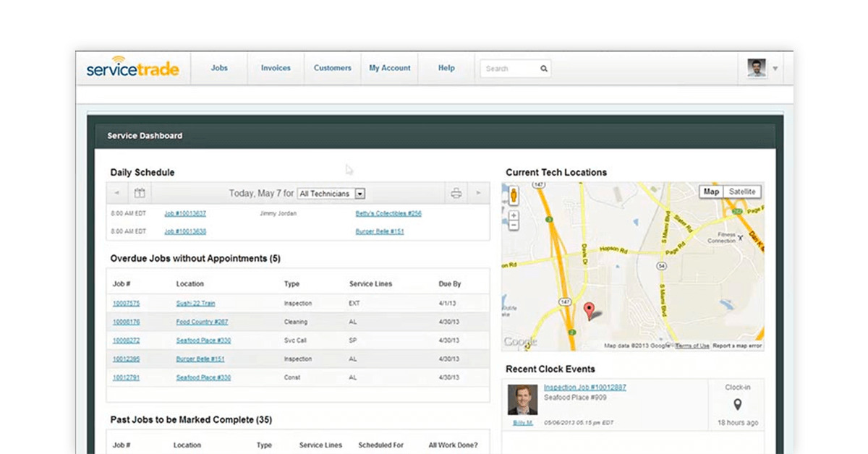Viewport: 868px width, 454px height.
Task: Open overdue job 10008272
Action: pos(127,340)
